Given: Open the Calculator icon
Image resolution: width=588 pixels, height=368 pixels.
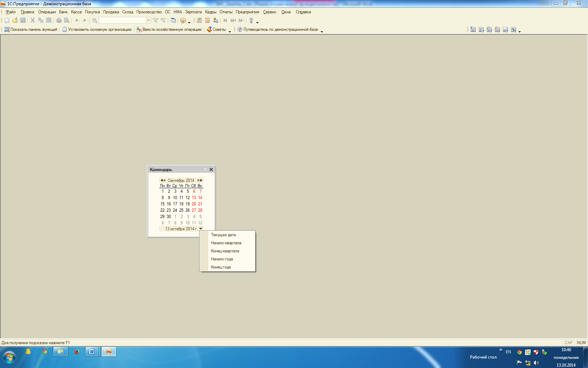Looking at the screenshot, I should 199,20.
